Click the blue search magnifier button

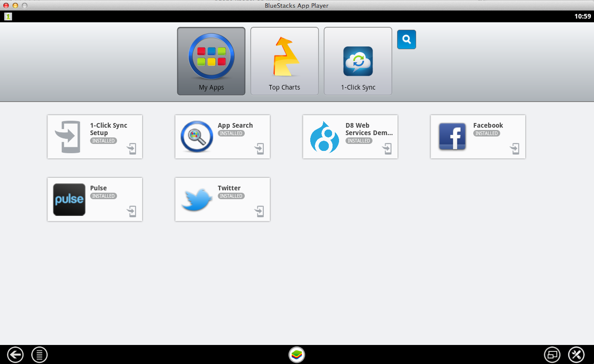point(406,39)
